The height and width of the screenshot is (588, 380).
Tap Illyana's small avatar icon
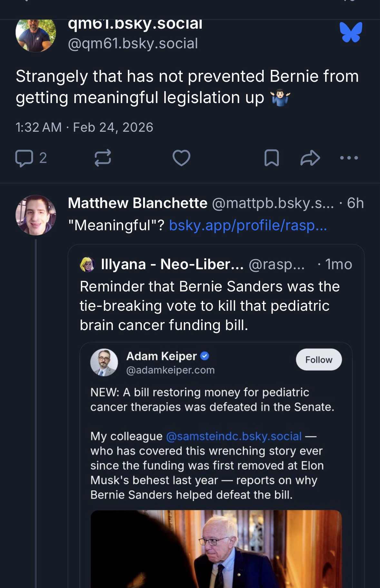(87, 265)
